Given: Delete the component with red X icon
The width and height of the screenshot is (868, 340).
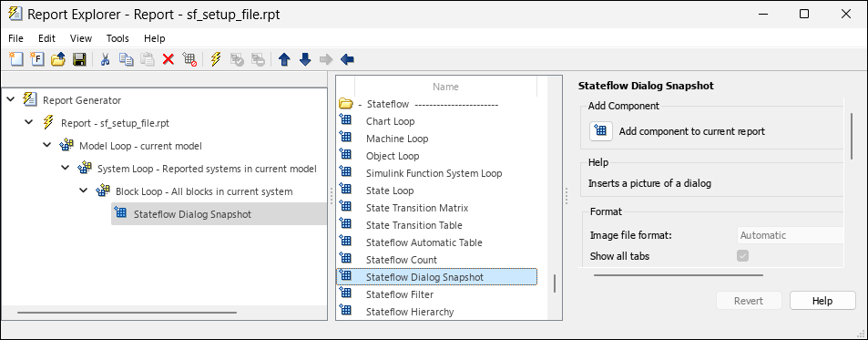Looking at the screenshot, I should [168, 59].
